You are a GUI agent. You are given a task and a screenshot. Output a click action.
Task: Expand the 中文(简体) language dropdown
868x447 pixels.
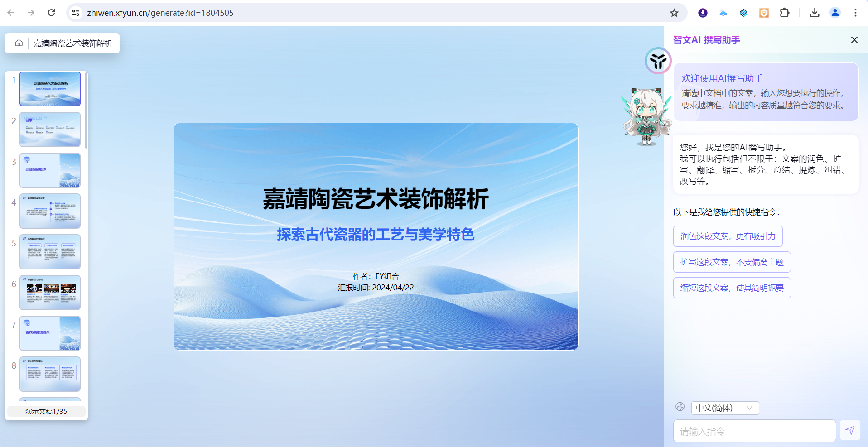click(724, 408)
